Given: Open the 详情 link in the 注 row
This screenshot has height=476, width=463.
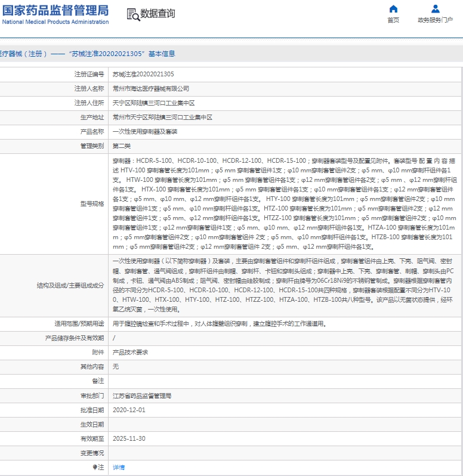Looking at the screenshot, I should (x=118, y=467).
